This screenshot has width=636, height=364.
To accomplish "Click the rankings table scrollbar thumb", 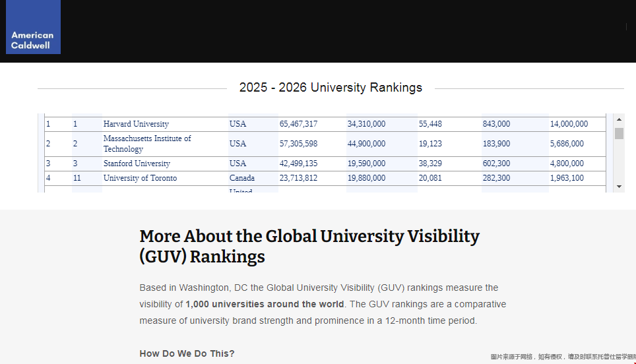I will click(x=619, y=134).
